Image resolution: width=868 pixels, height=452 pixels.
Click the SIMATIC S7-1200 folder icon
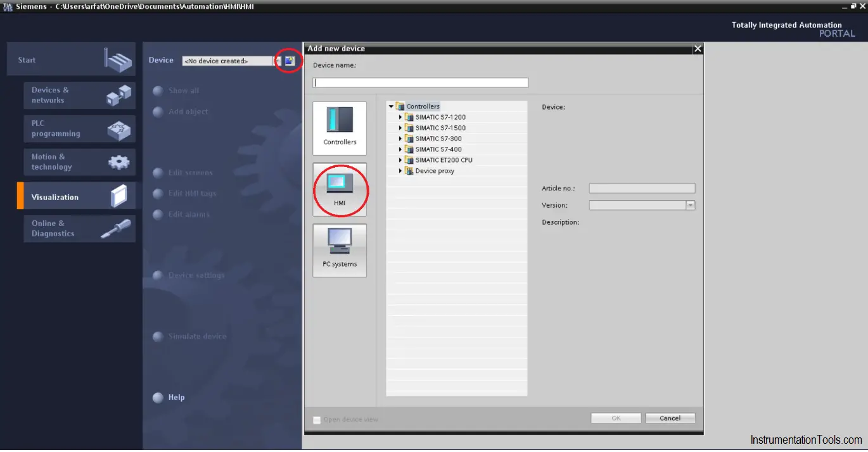(409, 117)
